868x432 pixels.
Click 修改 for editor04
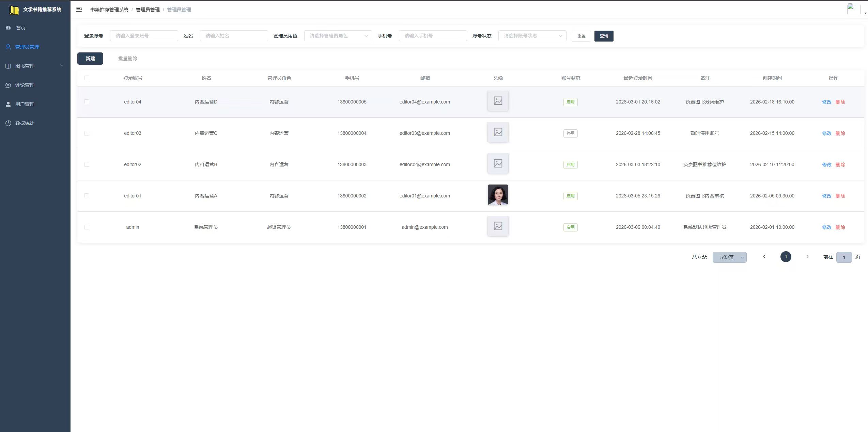click(826, 102)
